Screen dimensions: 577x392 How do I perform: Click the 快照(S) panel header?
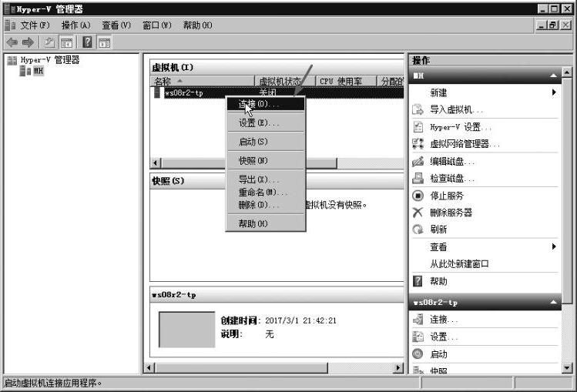(277, 181)
